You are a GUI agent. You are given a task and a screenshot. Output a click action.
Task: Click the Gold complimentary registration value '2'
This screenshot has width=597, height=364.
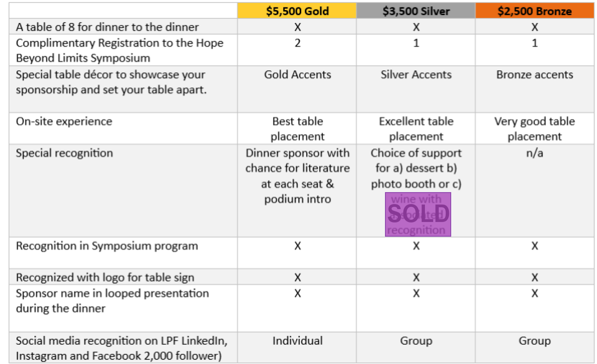(298, 43)
